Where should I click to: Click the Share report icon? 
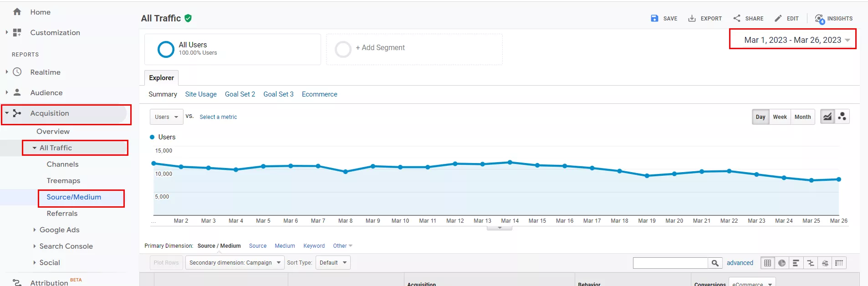pos(737,18)
